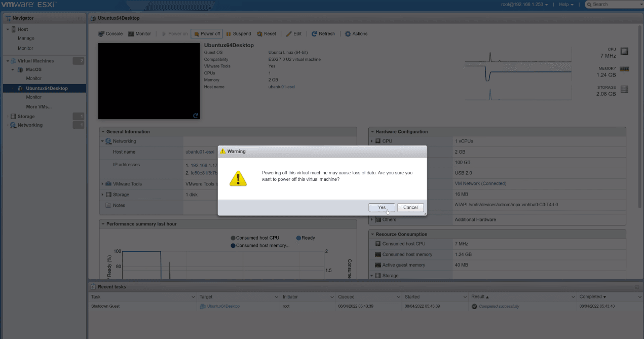Expand the Others hardware row

click(x=372, y=219)
